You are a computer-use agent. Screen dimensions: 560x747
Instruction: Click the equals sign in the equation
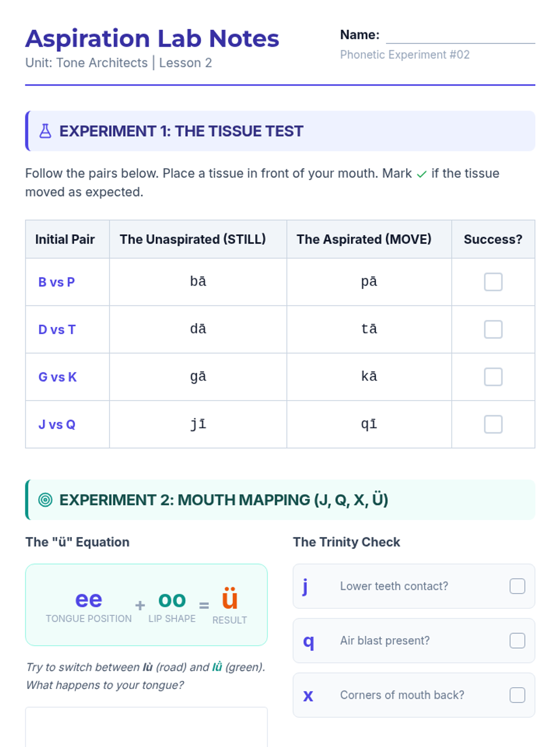(x=204, y=606)
